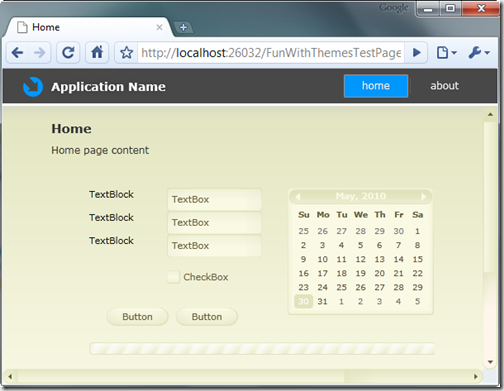Image resolution: width=504 pixels, height=391 pixels.
Task: Click the horizontal scrollbar thumb
Action: point(181,377)
